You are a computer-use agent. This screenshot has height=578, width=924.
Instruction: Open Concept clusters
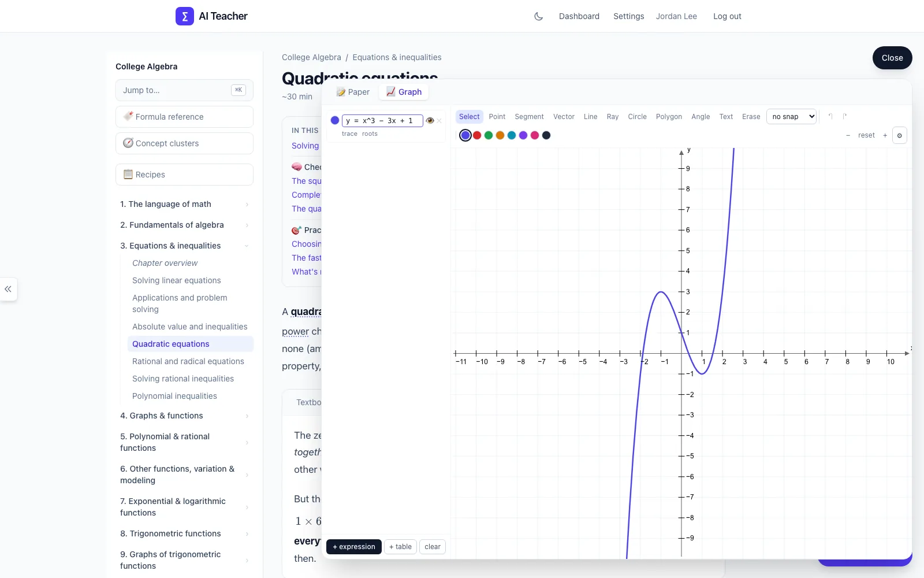click(x=184, y=143)
